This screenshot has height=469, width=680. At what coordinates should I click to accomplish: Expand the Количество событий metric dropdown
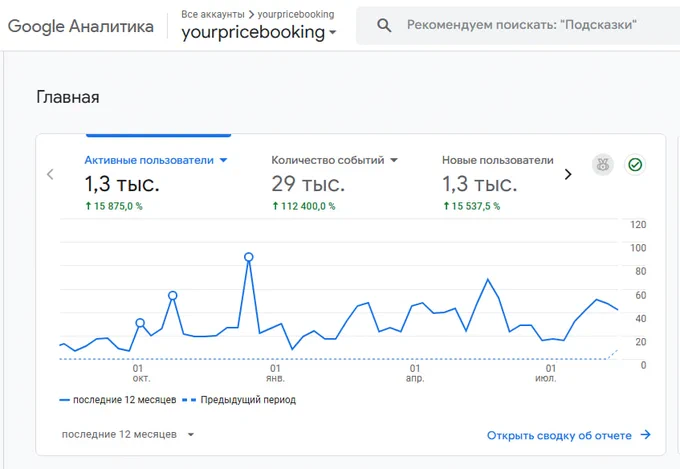394,160
